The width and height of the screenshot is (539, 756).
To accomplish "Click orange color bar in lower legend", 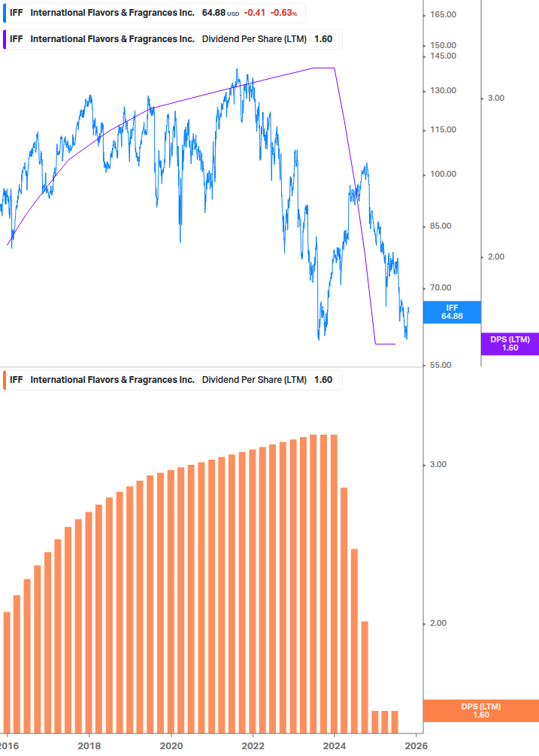I will tap(5, 380).
